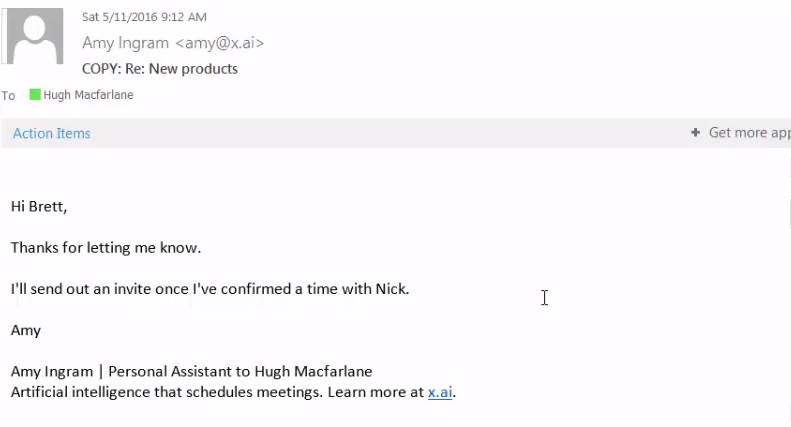Viewport: 791px width, 427px height.
Task: Click Hugh Macfarlane name in the signature
Action: click(315, 371)
